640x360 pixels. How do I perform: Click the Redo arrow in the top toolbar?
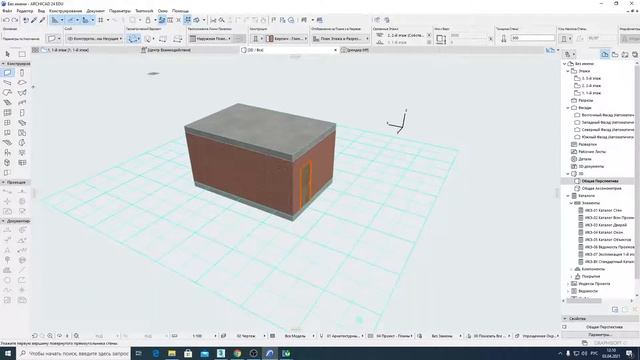[15, 20]
